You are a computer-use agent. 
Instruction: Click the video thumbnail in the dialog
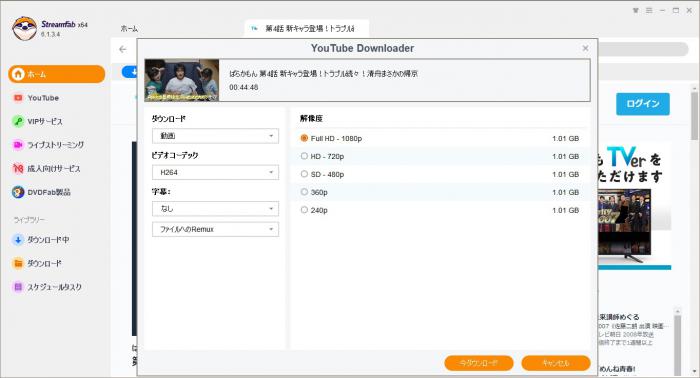pos(182,80)
